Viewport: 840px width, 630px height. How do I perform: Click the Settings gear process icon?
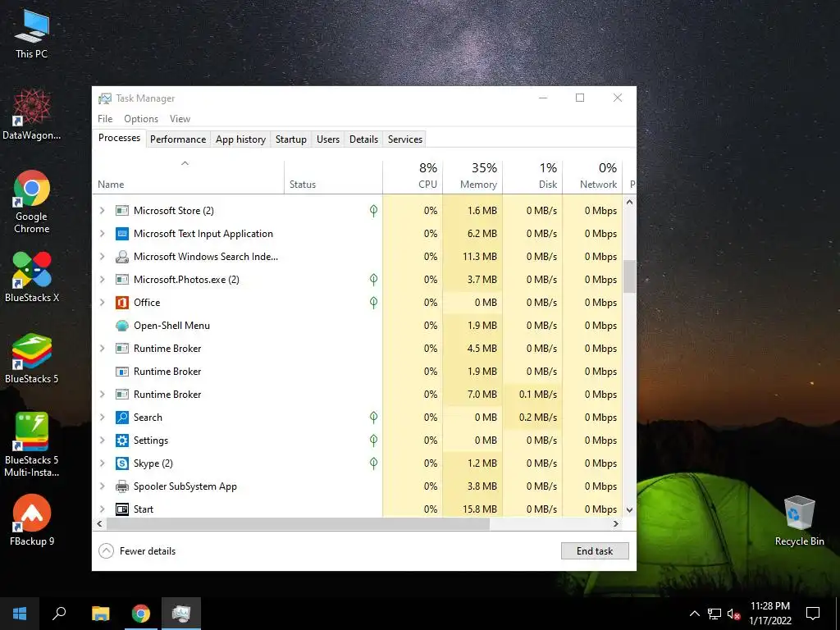coord(122,441)
